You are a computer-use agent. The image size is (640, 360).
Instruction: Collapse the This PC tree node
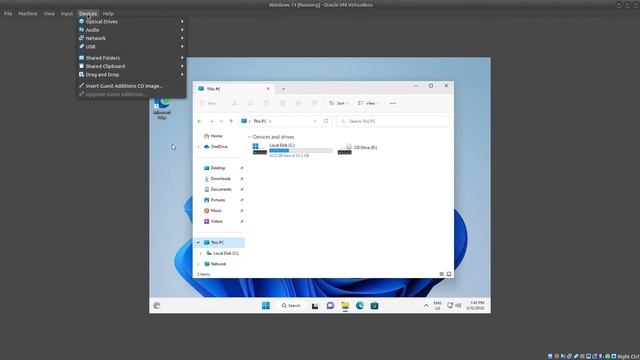coord(198,242)
